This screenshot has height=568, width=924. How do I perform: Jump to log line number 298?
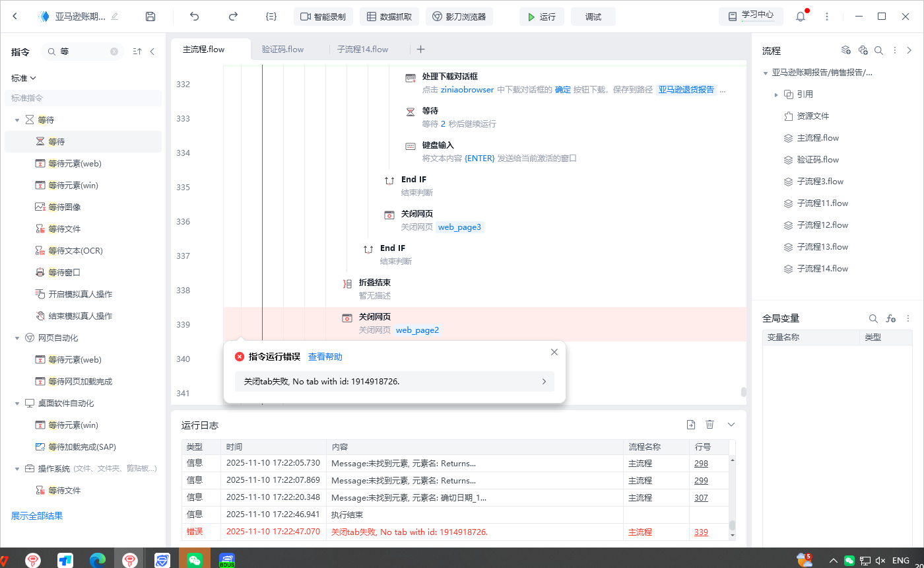[x=701, y=464]
